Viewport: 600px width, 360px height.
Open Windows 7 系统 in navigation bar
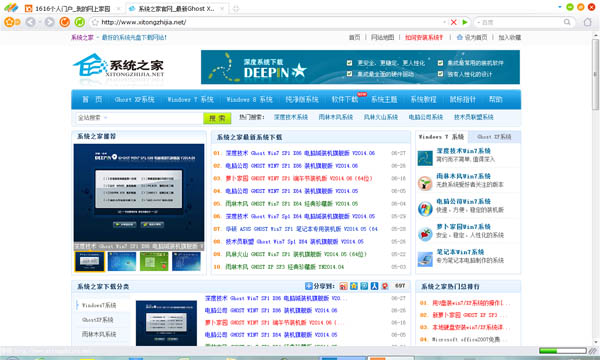tap(191, 99)
